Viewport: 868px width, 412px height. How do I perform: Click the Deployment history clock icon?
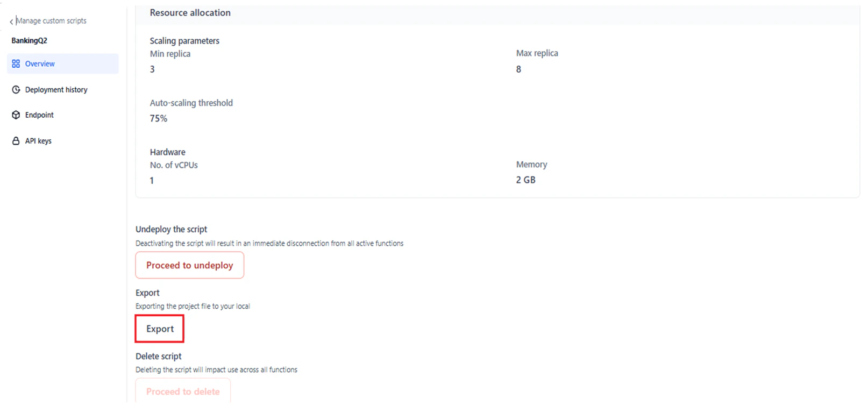16,89
